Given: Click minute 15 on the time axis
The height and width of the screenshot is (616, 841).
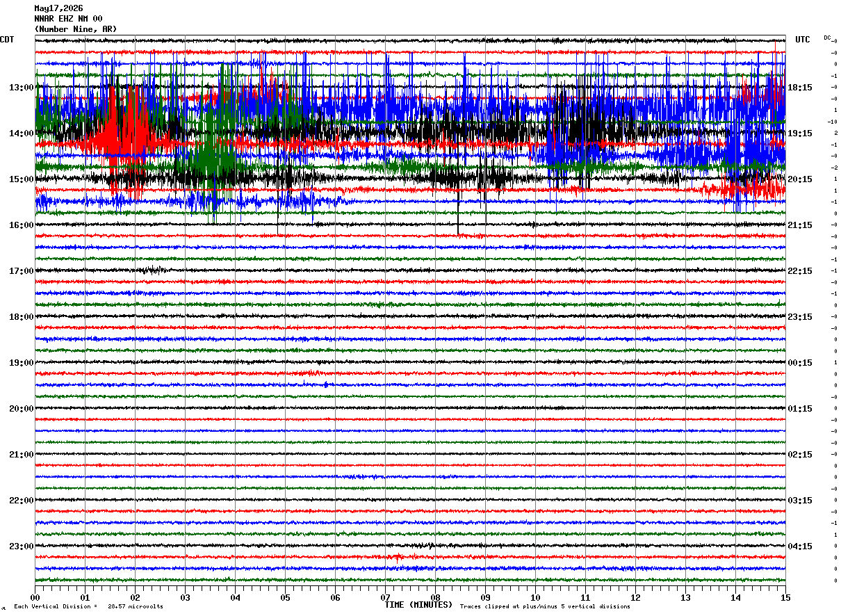Looking at the screenshot, I should (785, 597).
